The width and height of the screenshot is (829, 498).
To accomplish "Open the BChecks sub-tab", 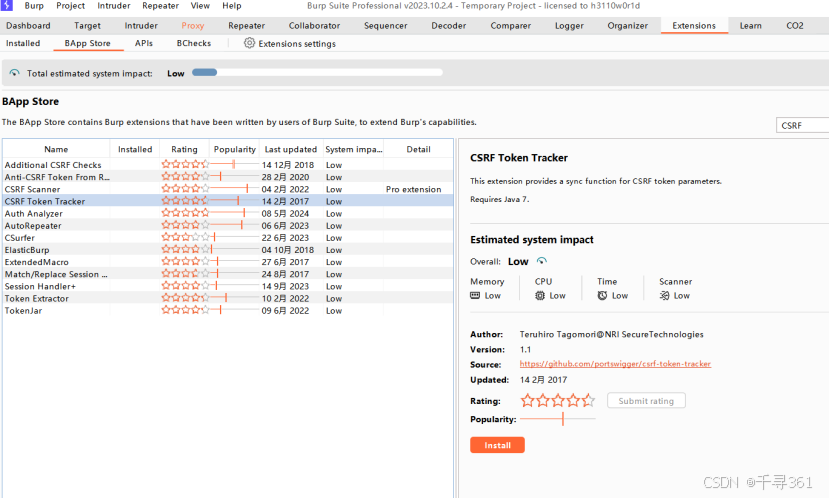I will (x=194, y=43).
